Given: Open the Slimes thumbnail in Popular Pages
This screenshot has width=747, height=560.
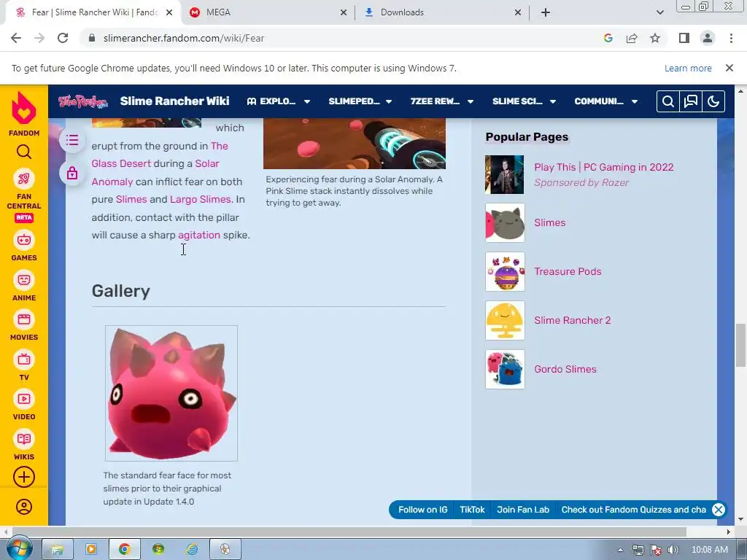Looking at the screenshot, I should pos(505,223).
